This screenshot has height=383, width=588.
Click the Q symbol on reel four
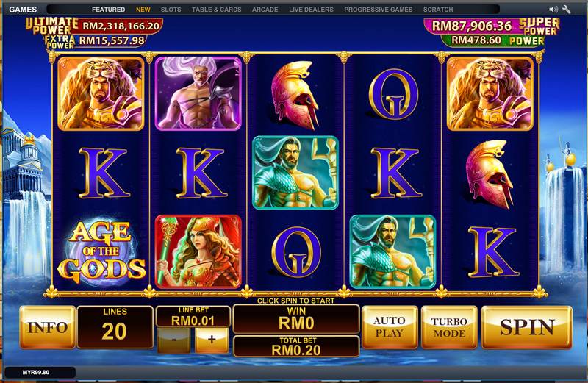[x=393, y=95]
